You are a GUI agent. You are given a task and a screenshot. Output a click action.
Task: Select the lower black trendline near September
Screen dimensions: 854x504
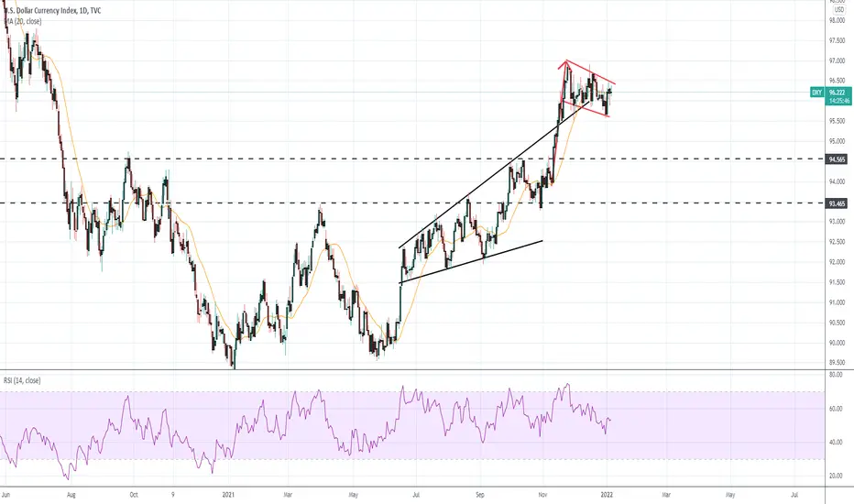[x=472, y=261]
